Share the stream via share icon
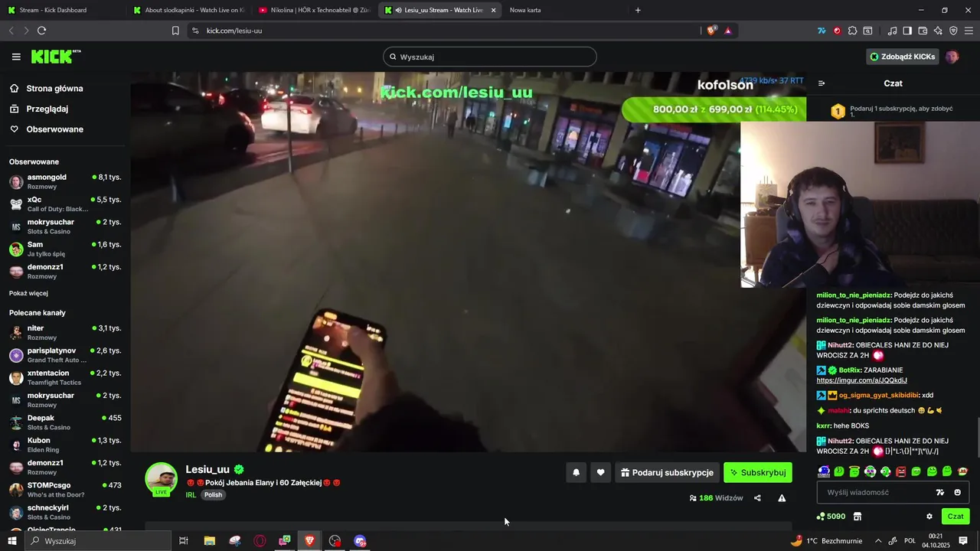The width and height of the screenshot is (980, 551). pyautogui.click(x=757, y=498)
